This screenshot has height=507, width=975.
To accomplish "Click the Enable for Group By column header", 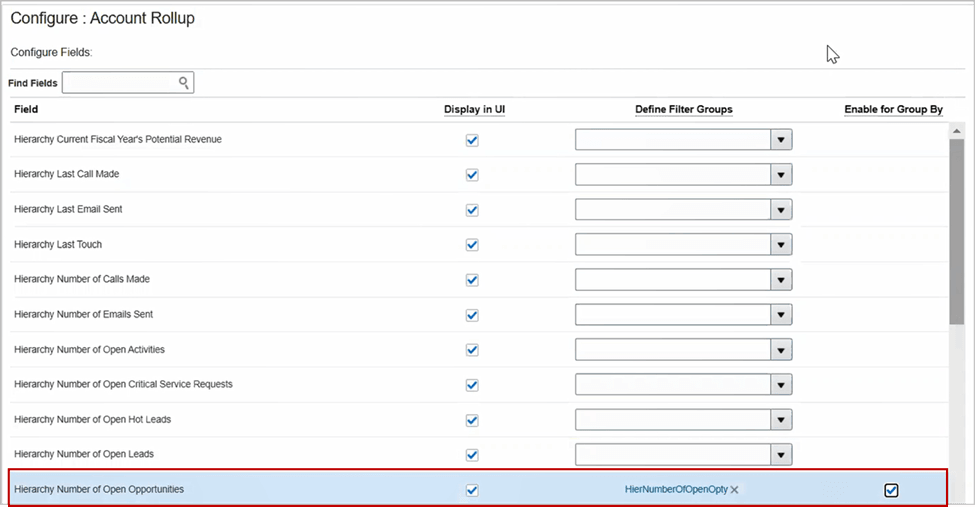I will point(894,109).
